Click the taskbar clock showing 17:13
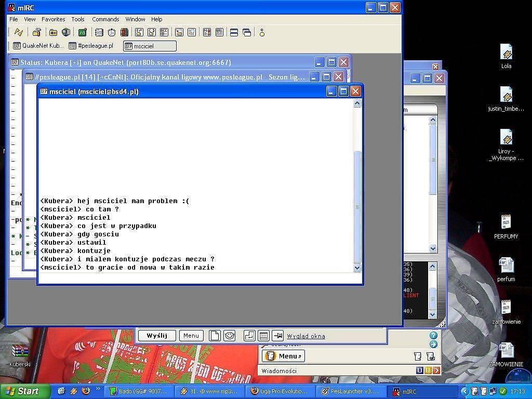Screen dimensions: 532x399 tap(517, 392)
